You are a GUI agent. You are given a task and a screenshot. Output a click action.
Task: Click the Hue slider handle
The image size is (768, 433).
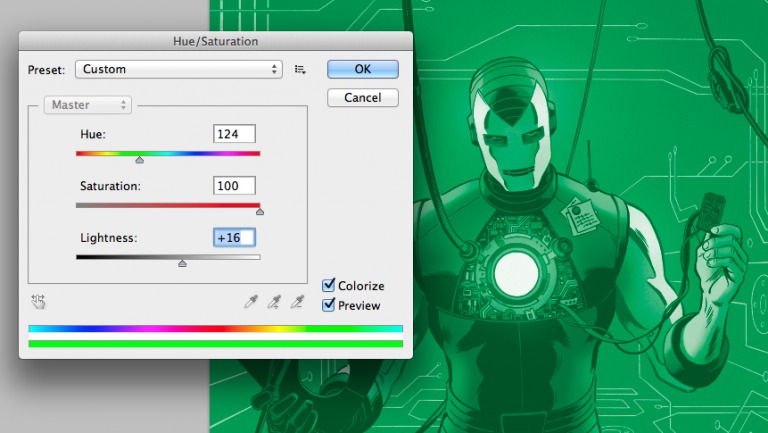[x=139, y=159]
